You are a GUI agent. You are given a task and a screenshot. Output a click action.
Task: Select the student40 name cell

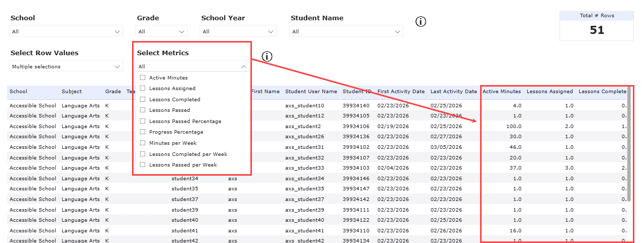185,220
